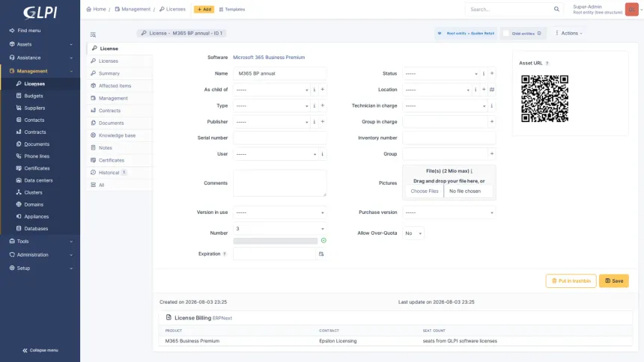Click the Asset URL QR code
The width and height of the screenshot is (644, 362).
[x=544, y=99]
